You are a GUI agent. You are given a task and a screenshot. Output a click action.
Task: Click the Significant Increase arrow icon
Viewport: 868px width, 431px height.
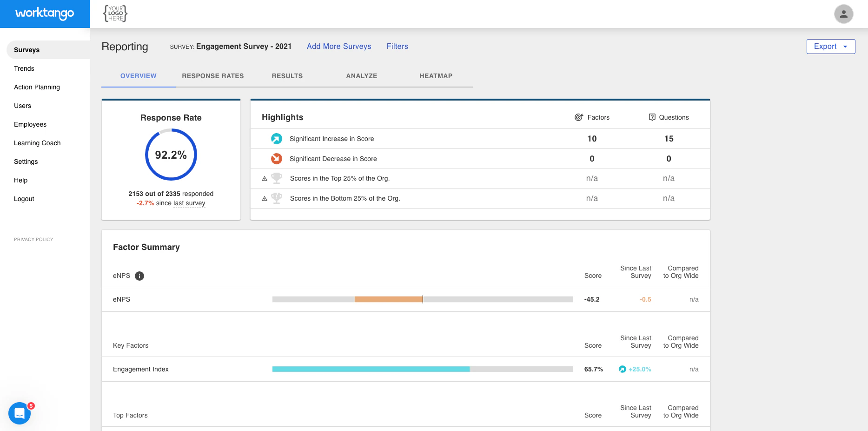(277, 139)
